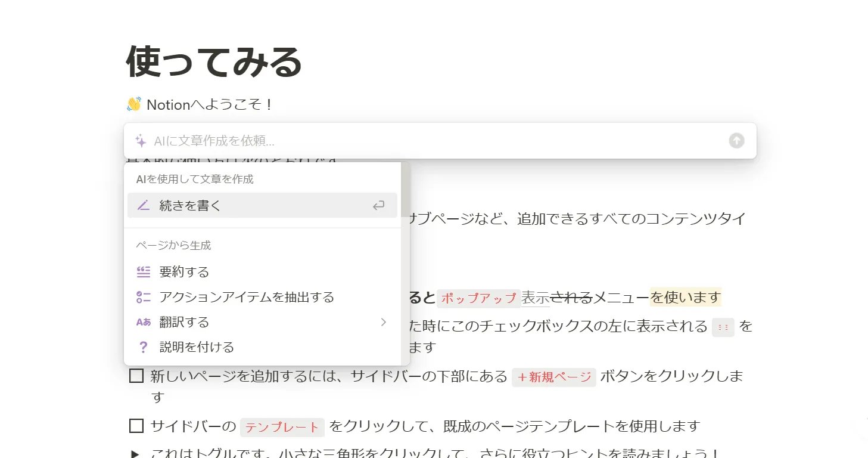Open the '翻訳する' submenu
Viewport: 868px width, 458px height.
coord(262,322)
